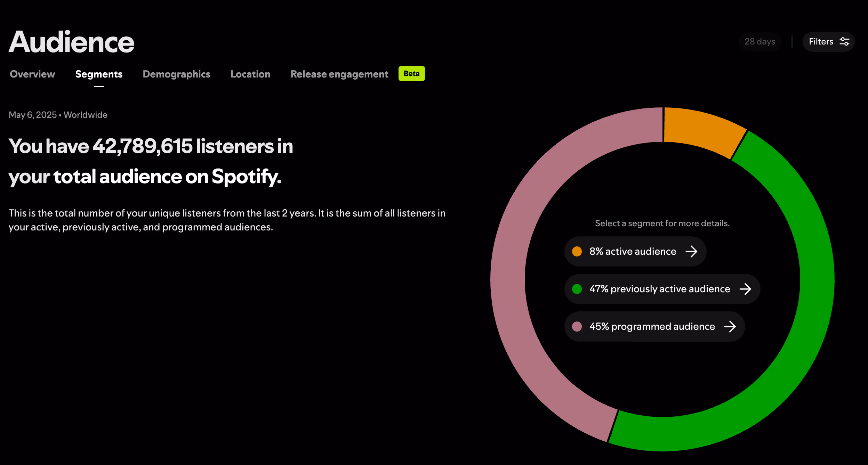Click arrow next to 45% programmed audience

(x=730, y=327)
